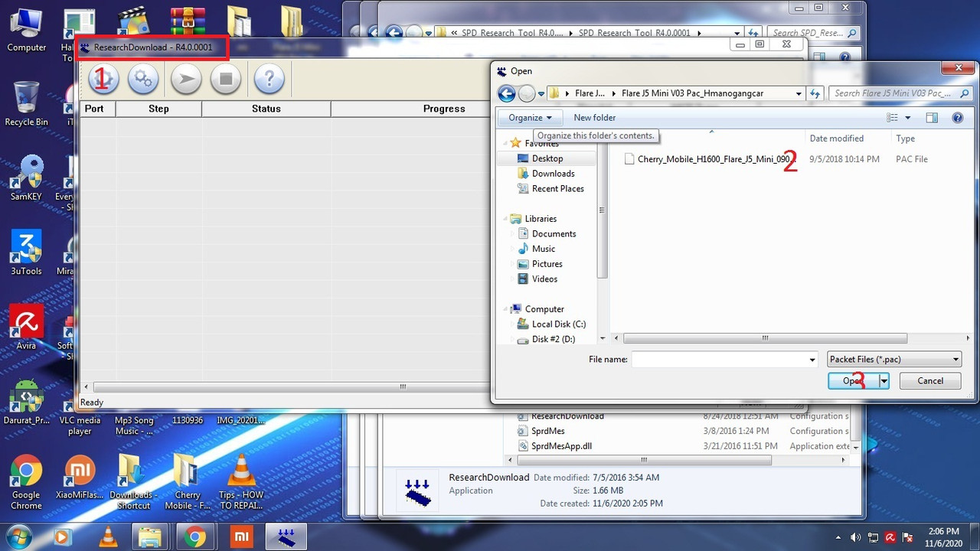Open the SamKEY desktop shortcut
Viewport: 980px width, 551px height.
[x=26, y=178]
